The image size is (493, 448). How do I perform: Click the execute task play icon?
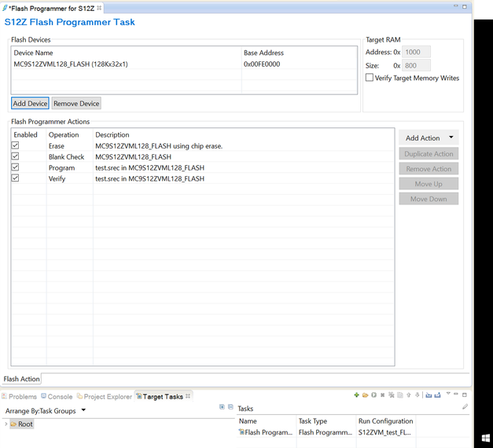[373, 395]
